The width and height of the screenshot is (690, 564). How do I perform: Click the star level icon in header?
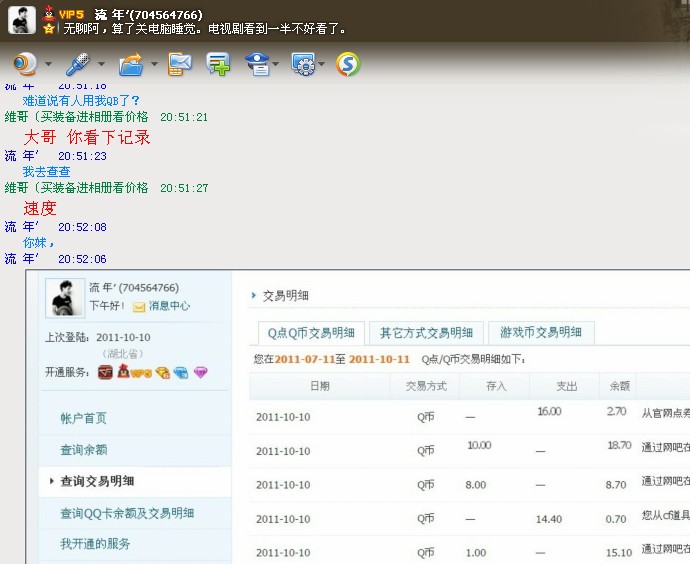tap(49, 29)
